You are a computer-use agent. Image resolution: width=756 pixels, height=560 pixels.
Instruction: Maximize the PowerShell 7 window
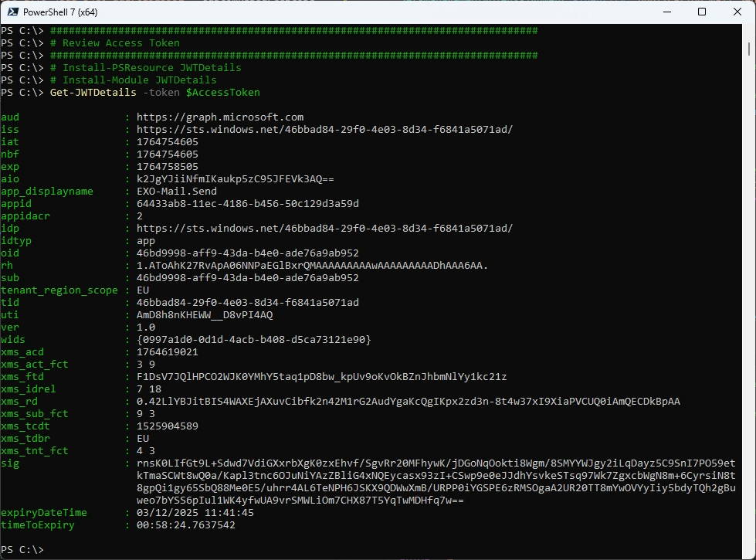point(701,12)
